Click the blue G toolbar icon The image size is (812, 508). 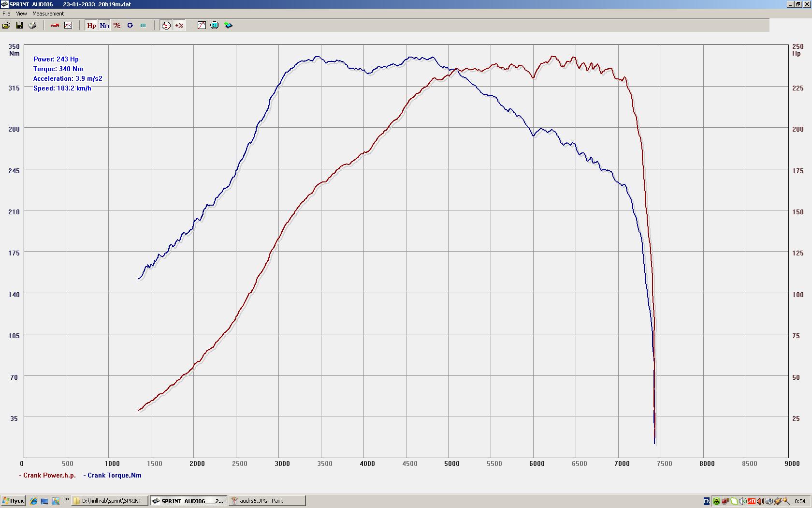(130, 25)
